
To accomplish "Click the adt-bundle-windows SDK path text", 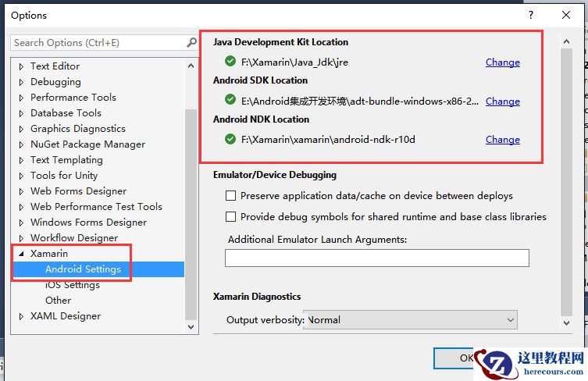I will point(360,101).
